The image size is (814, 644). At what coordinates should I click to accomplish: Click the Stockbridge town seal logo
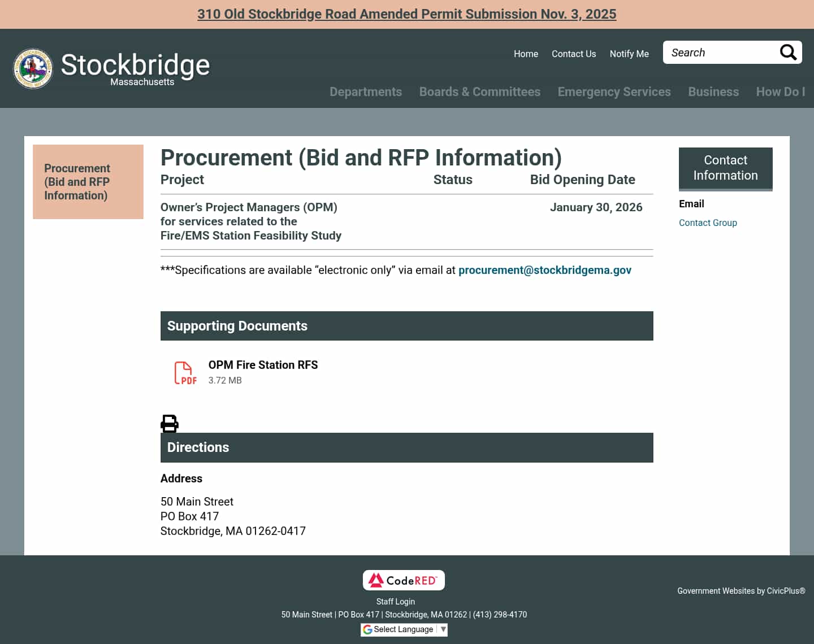click(x=33, y=68)
